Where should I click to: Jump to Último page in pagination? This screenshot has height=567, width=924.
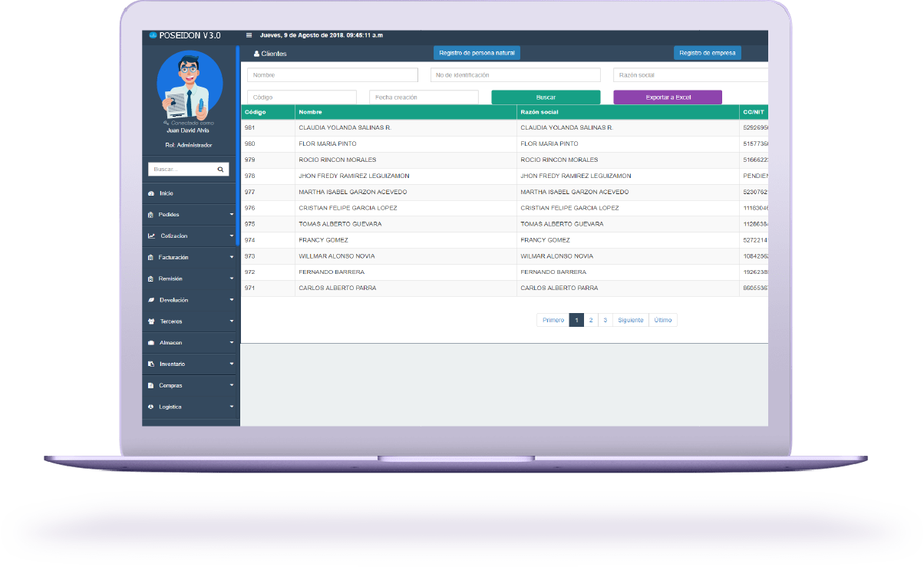(x=662, y=320)
